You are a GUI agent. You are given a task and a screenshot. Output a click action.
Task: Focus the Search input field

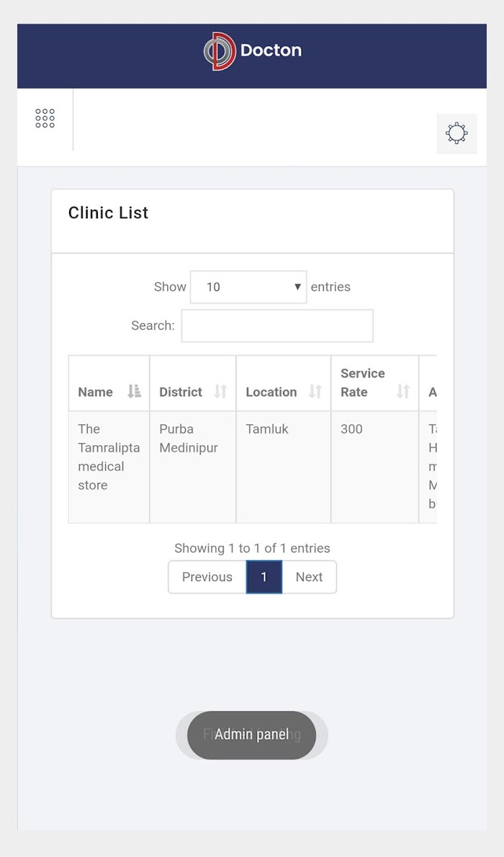coord(277,326)
